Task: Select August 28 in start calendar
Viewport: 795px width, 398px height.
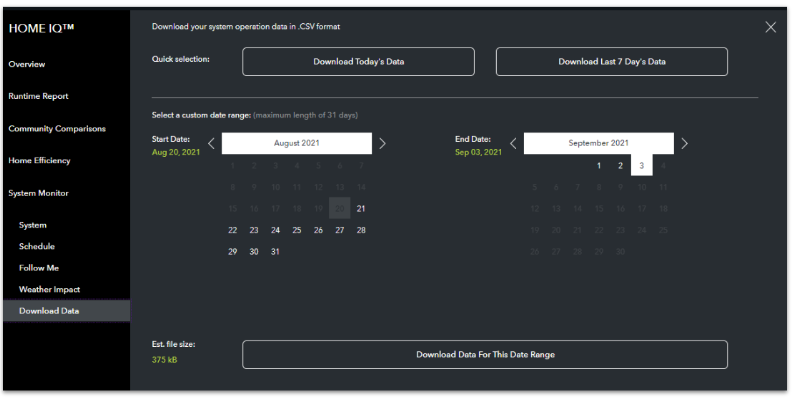Action: 361,230
